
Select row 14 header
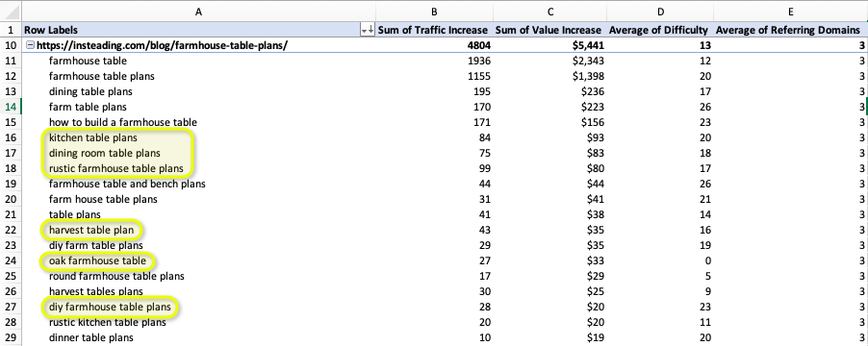(x=11, y=107)
